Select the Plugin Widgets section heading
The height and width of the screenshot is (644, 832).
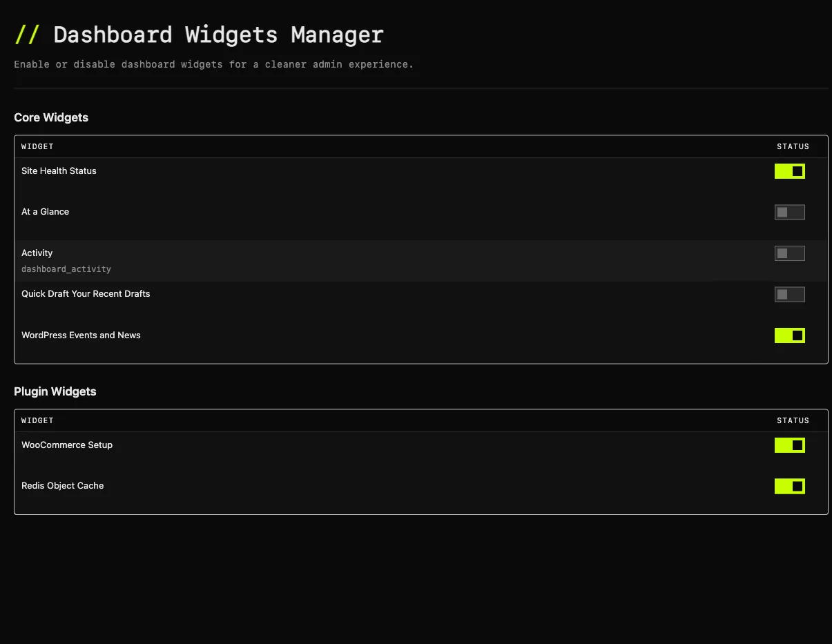55,391
